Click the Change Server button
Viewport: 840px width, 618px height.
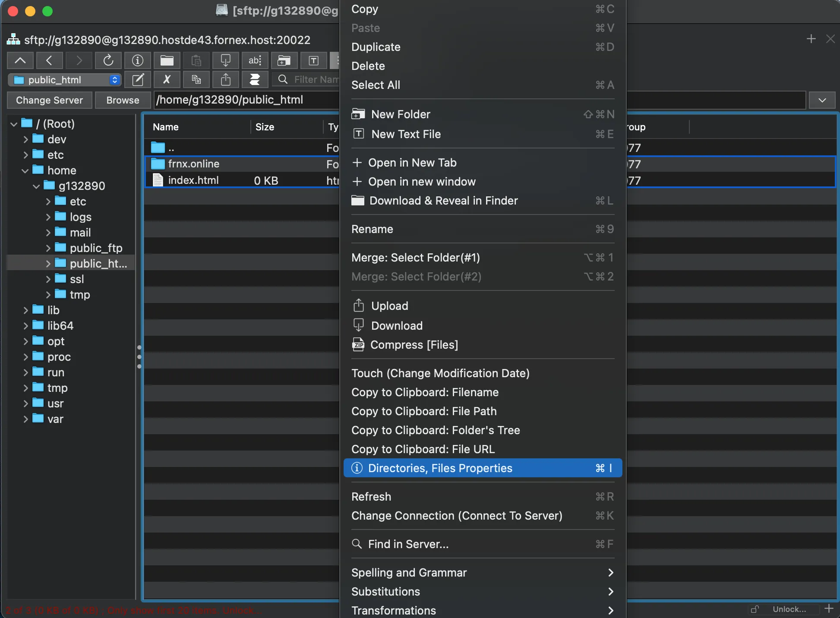click(49, 100)
